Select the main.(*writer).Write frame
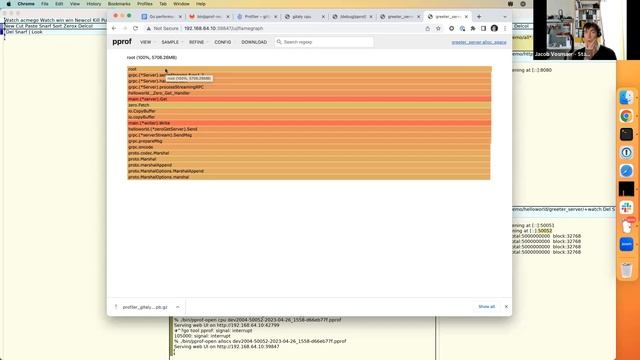 point(309,123)
